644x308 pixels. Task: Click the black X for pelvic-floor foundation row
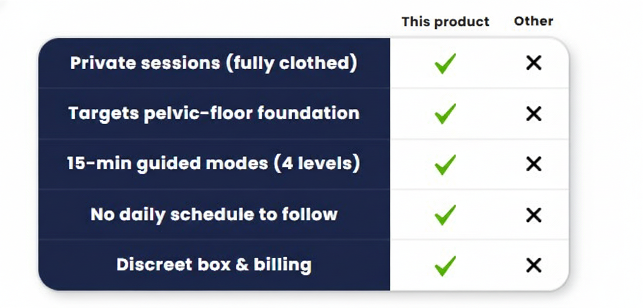(534, 114)
